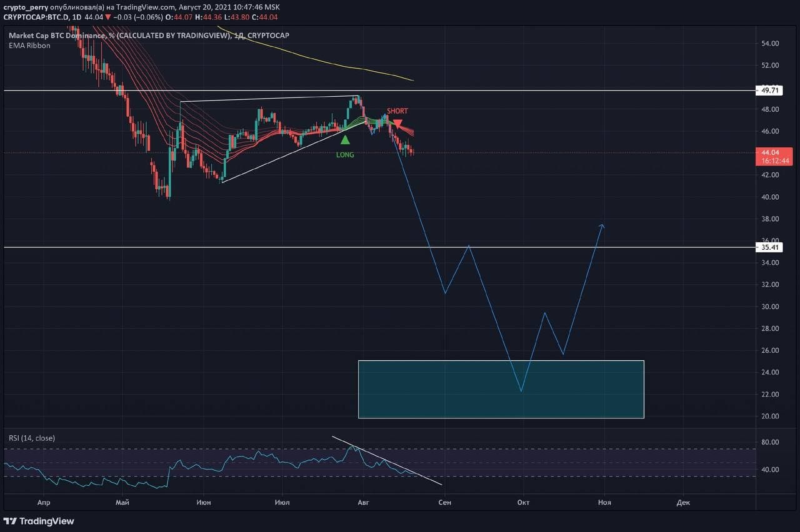Click the green LONG arrow marker
This screenshot has width=800, height=532.
[345, 140]
